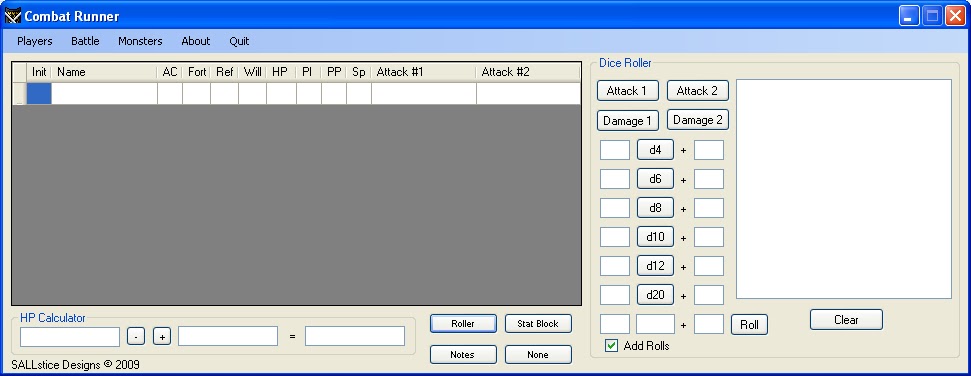This screenshot has height=376, width=971.
Task: Click the Combat Runner title bar icon
Action: 12,15
